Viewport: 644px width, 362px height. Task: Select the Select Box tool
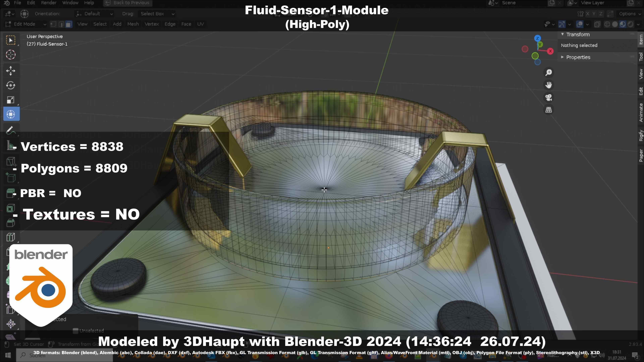tap(11, 40)
